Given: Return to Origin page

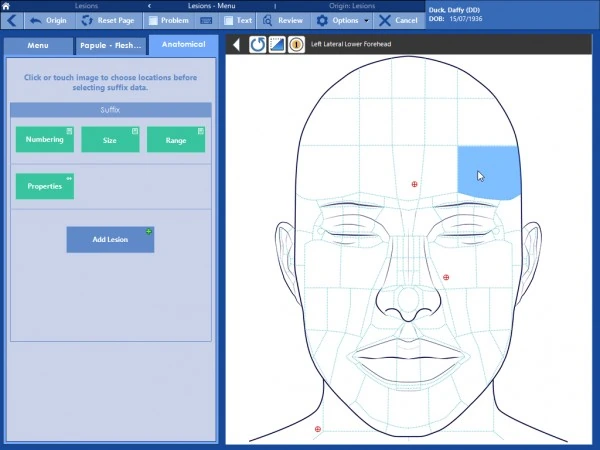Looking at the screenshot, I should [49, 20].
